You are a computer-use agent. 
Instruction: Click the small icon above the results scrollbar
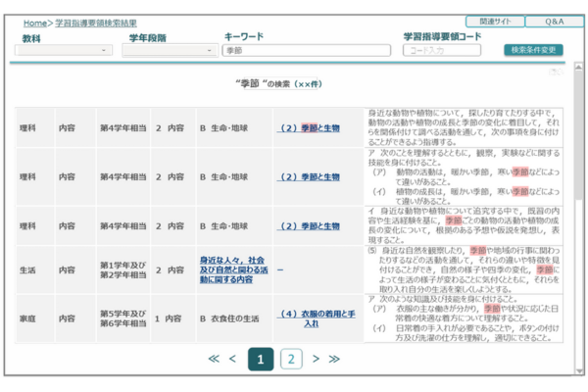coord(556,72)
